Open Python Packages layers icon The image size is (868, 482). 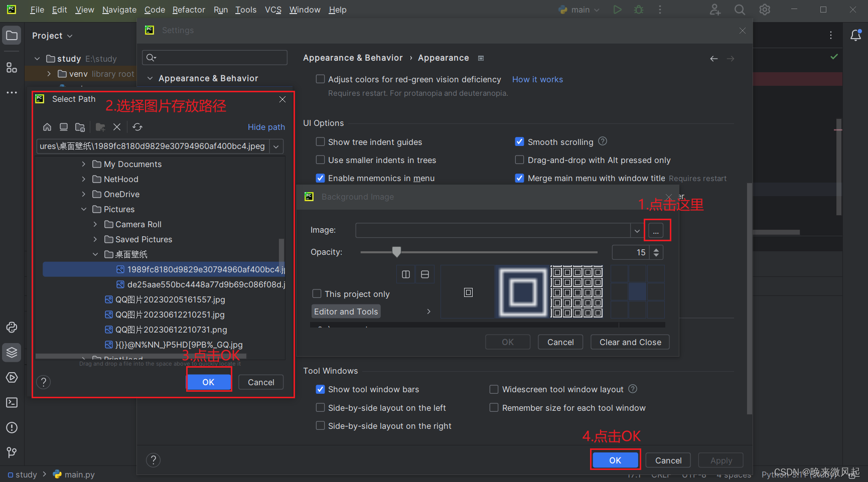click(12, 353)
